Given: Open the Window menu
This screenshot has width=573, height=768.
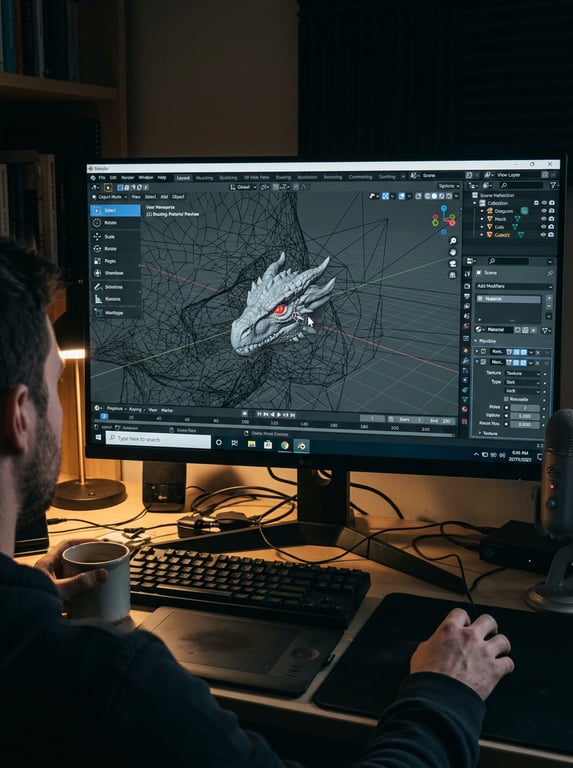Looking at the screenshot, I should 146,178.
